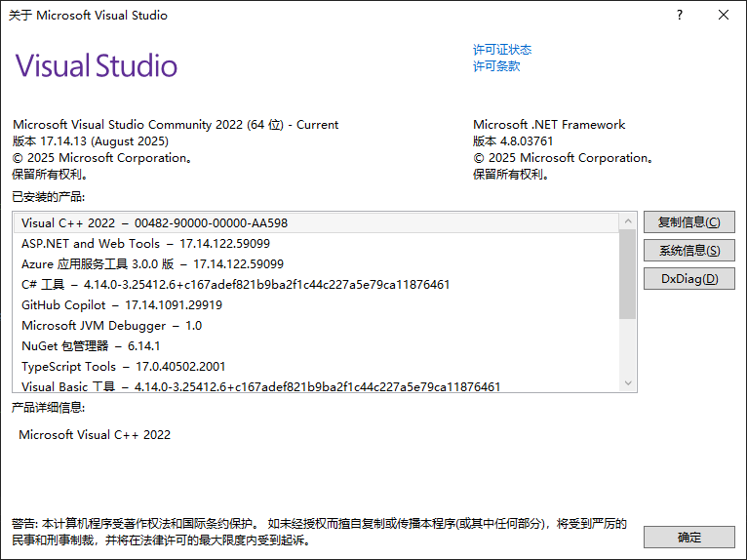Select Visual C++ 2022 product row
The height and width of the screenshot is (560, 747).
click(x=316, y=223)
